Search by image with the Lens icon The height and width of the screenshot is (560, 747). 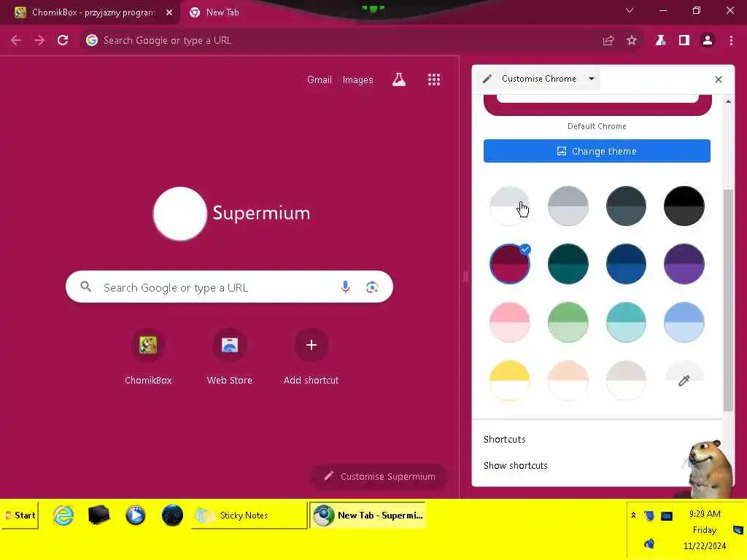click(372, 287)
